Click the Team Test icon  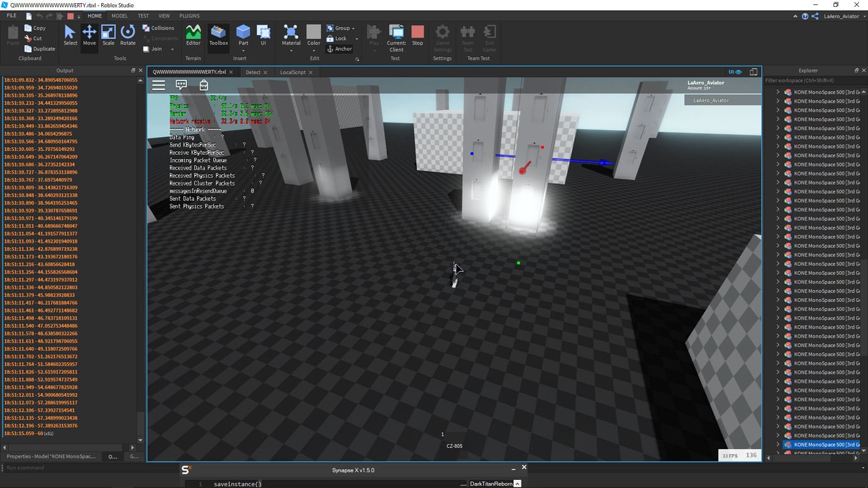[x=467, y=38]
